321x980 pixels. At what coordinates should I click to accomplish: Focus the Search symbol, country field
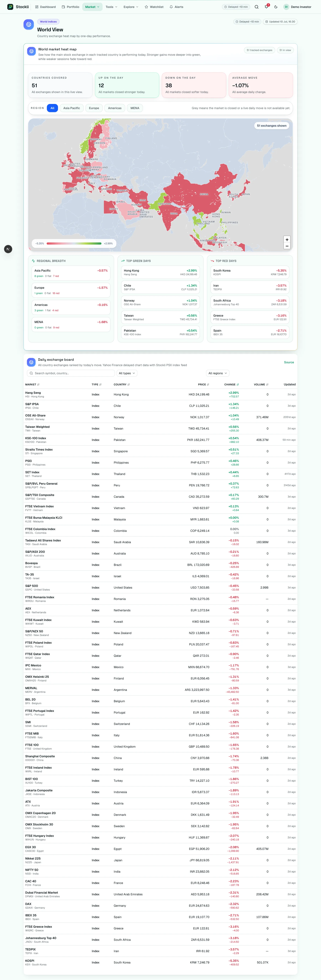pyautogui.click(x=71, y=373)
